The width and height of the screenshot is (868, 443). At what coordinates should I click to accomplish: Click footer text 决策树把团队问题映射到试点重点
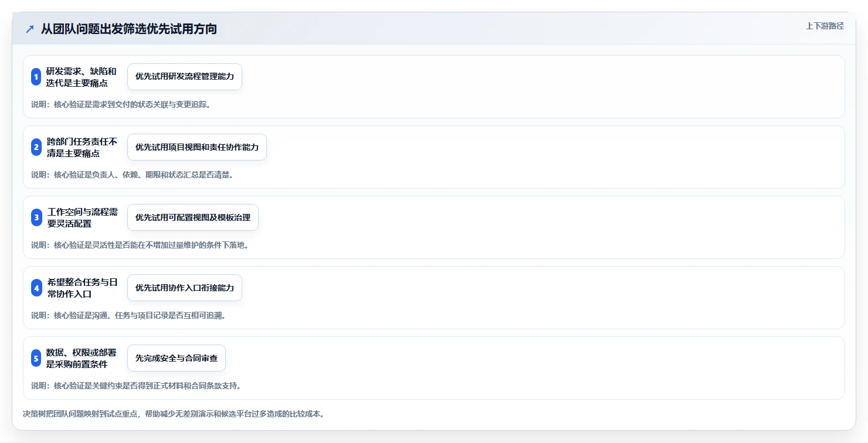click(x=174, y=414)
